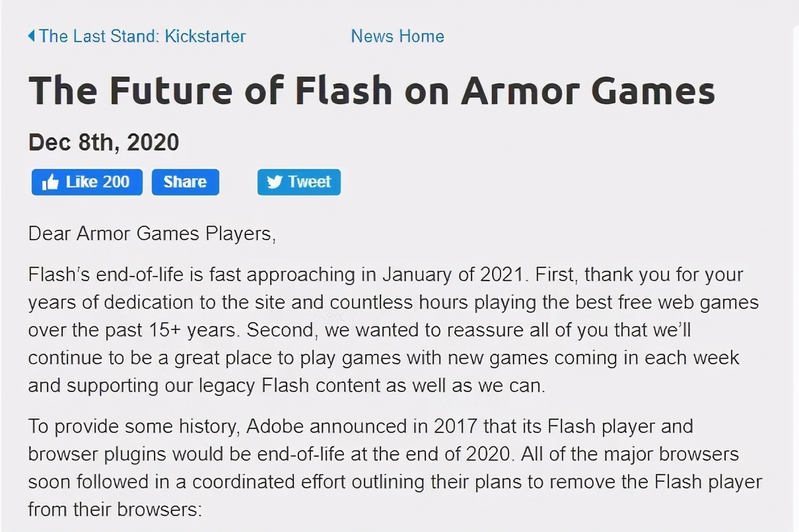Click the back arrow before The Last Stand link
Image resolution: width=799 pixels, height=532 pixels.
pyautogui.click(x=30, y=36)
